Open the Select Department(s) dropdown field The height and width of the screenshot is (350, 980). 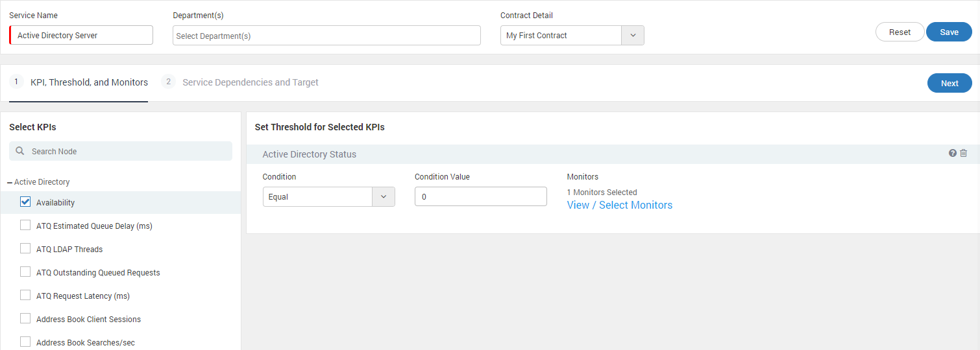point(326,36)
